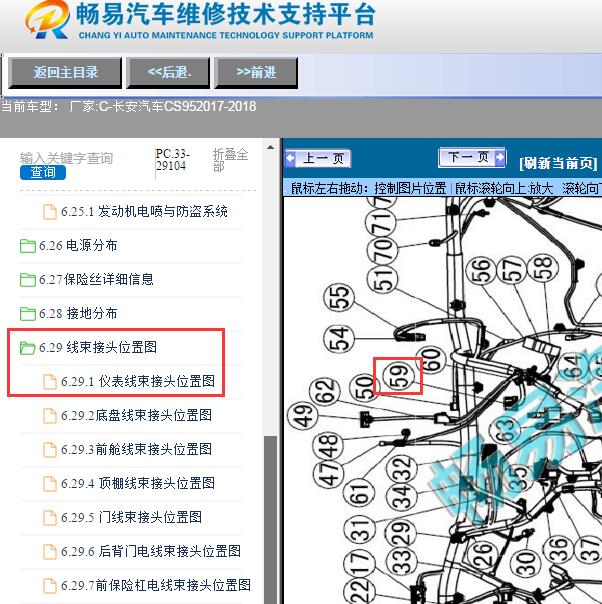This screenshot has height=604, width=602.
Task: Click the blue 查询 search button
Action: [43, 172]
